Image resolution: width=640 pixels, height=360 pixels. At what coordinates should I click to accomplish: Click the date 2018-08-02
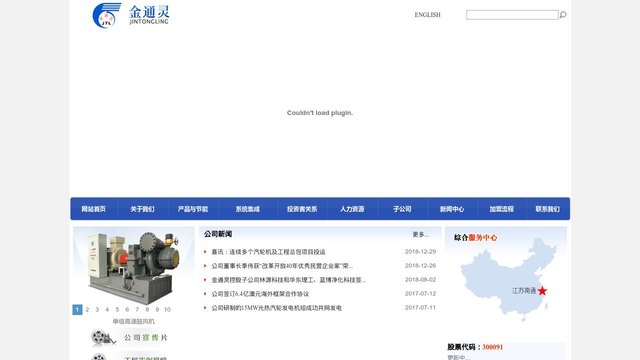[x=420, y=280]
